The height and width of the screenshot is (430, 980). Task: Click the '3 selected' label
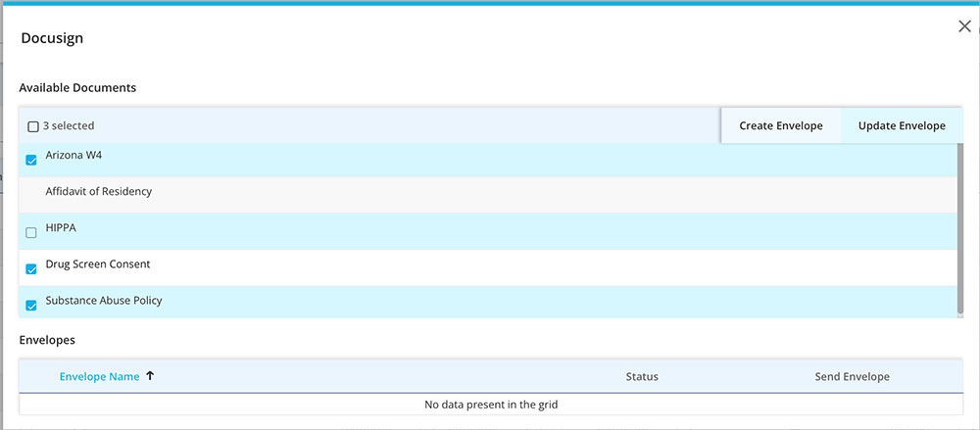click(x=69, y=125)
